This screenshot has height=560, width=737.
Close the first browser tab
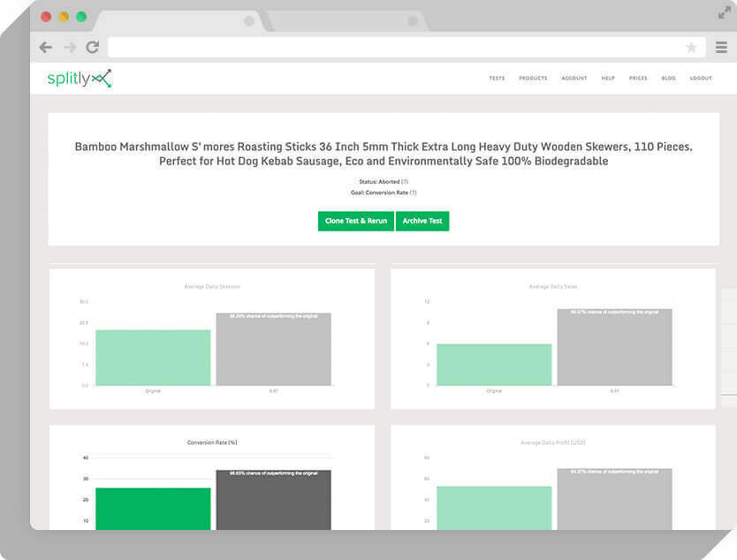tap(249, 20)
